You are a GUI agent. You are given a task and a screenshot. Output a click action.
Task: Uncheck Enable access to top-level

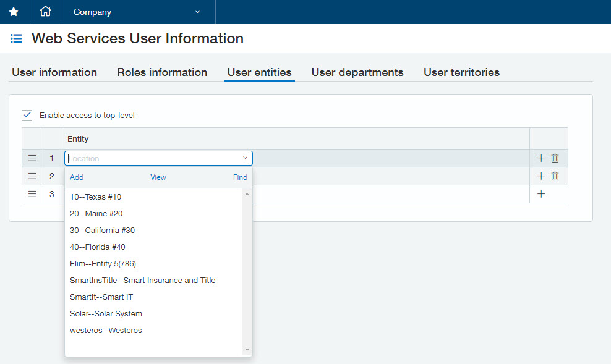pos(27,115)
